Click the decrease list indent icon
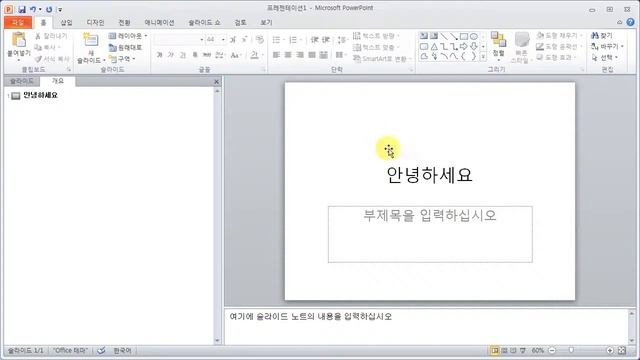This screenshot has width=640, height=360. [x=314, y=40]
